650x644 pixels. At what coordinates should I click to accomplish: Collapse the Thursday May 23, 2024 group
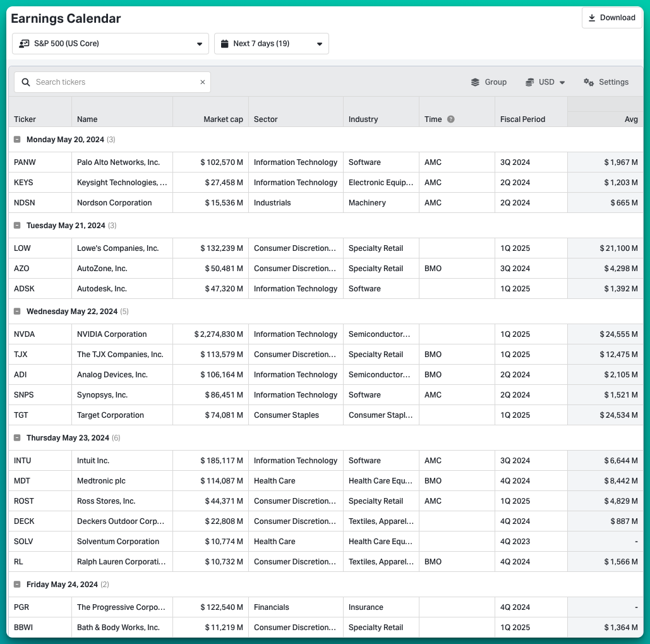[x=17, y=437]
